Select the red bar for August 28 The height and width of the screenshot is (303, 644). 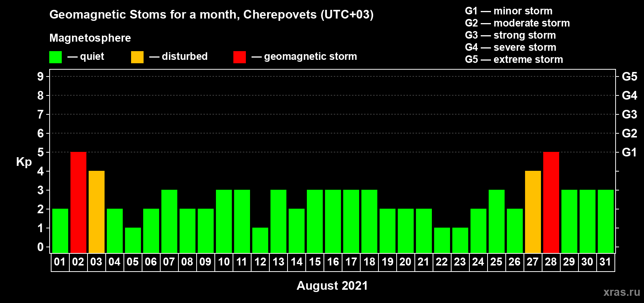(x=551, y=202)
